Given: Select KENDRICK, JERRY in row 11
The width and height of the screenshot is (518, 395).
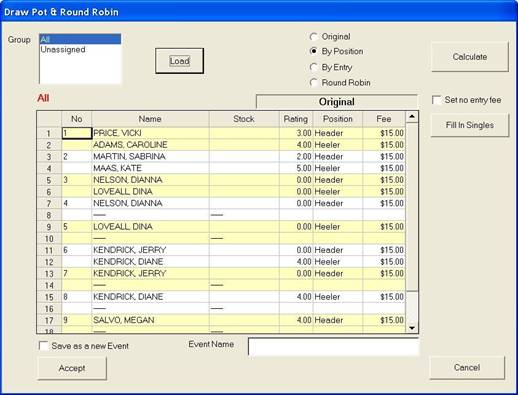Looking at the screenshot, I should pos(150,250).
